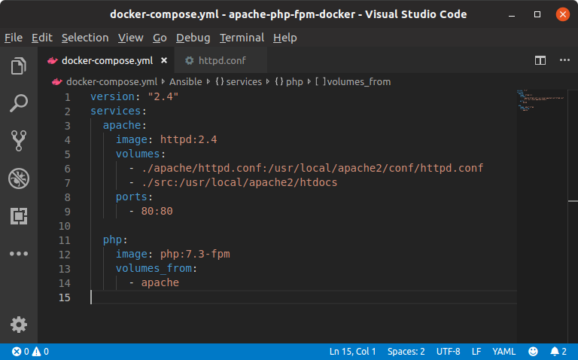The image size is (578, 360).
Task: Click the errors count in status bar
Action: tap(20, 352)
